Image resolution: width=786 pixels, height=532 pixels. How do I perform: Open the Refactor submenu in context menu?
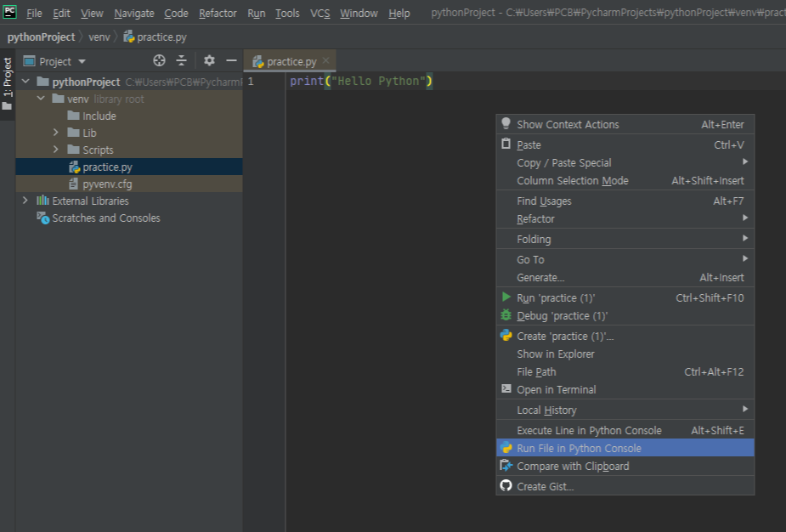625,218
